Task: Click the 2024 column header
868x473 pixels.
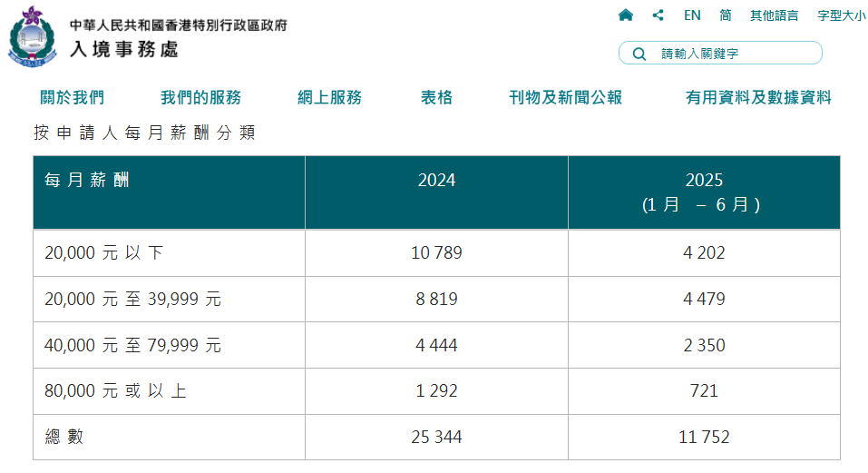Action: click(x=436, y=181)
